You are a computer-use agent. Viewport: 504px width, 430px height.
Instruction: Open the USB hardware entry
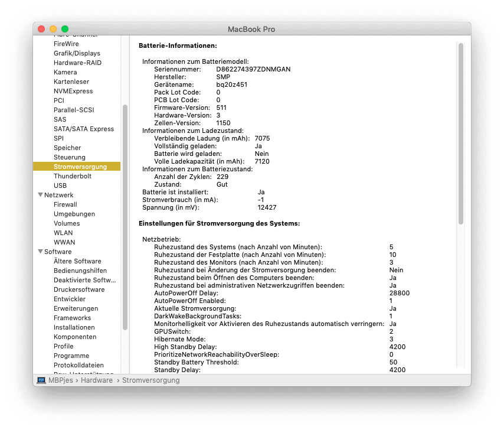60,185
